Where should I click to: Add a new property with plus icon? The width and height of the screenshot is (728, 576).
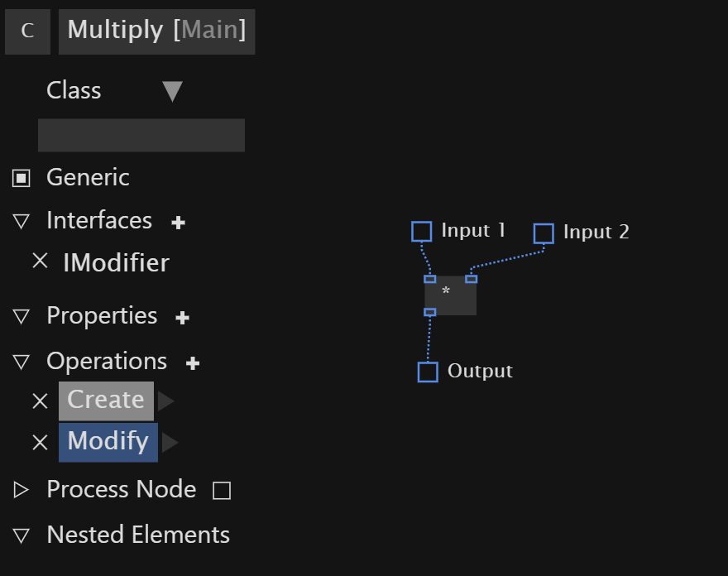point(183,318)
